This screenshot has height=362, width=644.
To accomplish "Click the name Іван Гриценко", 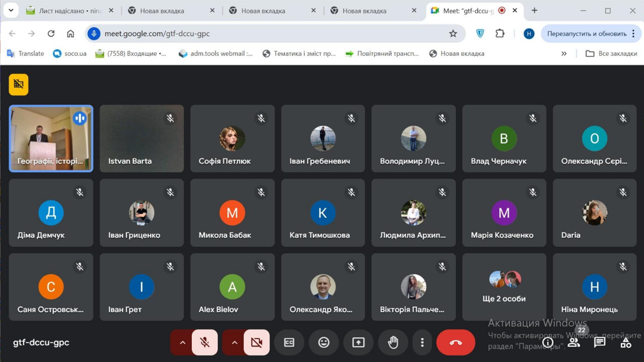I will point(134,235).
